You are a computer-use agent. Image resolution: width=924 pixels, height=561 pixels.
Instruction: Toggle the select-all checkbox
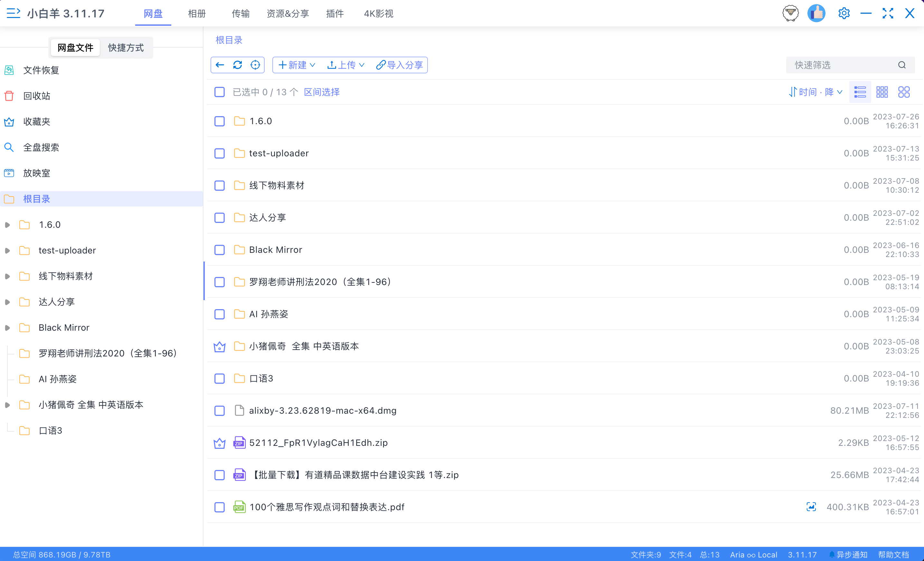[219, 92]
